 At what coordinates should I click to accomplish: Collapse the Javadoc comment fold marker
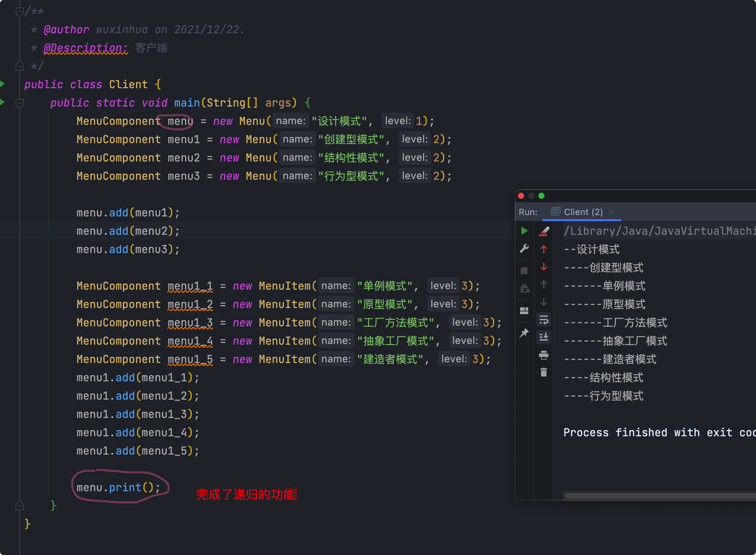pos(20,12)
